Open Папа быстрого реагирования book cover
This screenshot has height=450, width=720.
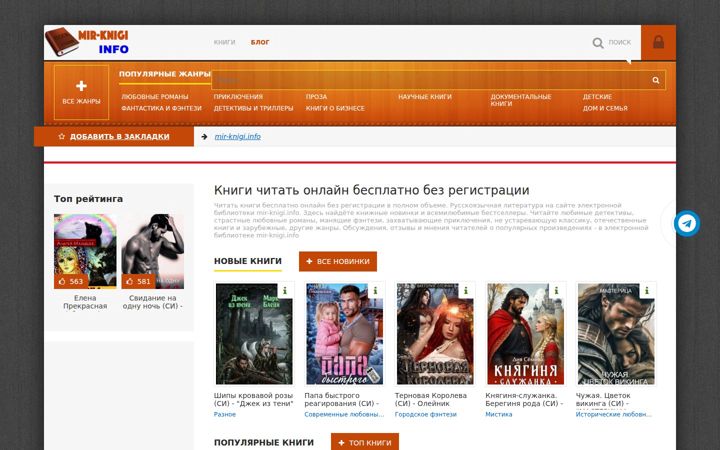coord(344,334)
